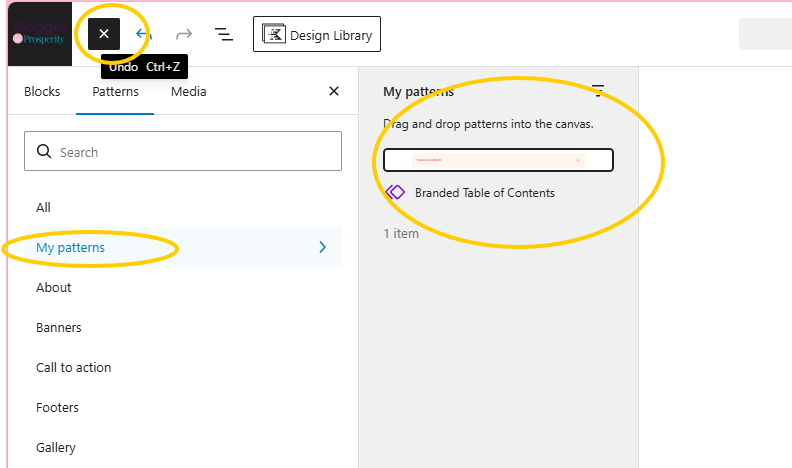This screenshot has height=468, width=792.
Task: Click the Blogger Prosperity site logo
Action: point(40,34)
